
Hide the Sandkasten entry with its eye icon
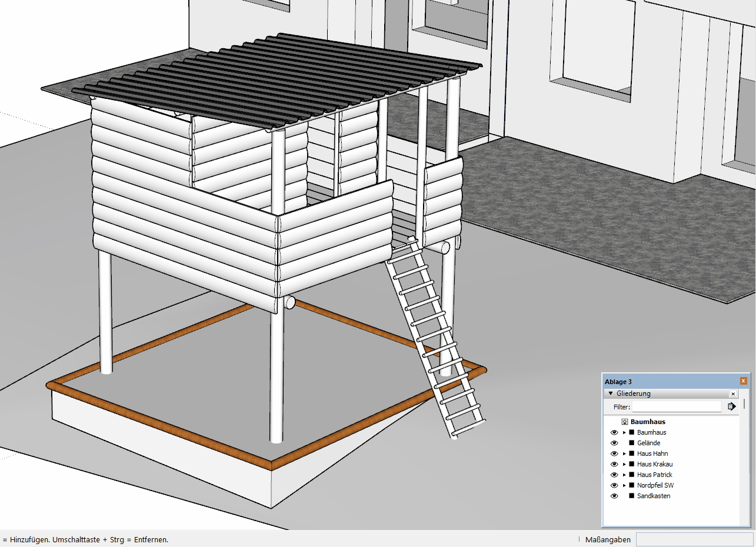614,496
